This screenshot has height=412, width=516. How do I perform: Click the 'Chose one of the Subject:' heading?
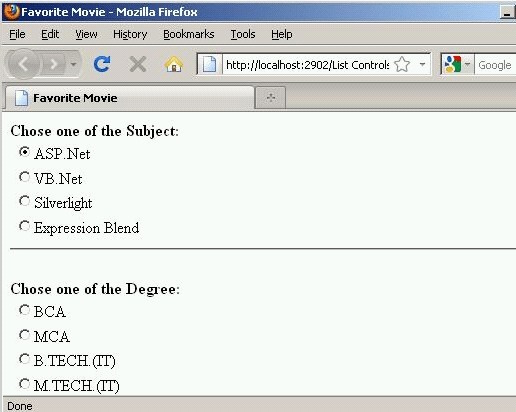click(95, 131)
